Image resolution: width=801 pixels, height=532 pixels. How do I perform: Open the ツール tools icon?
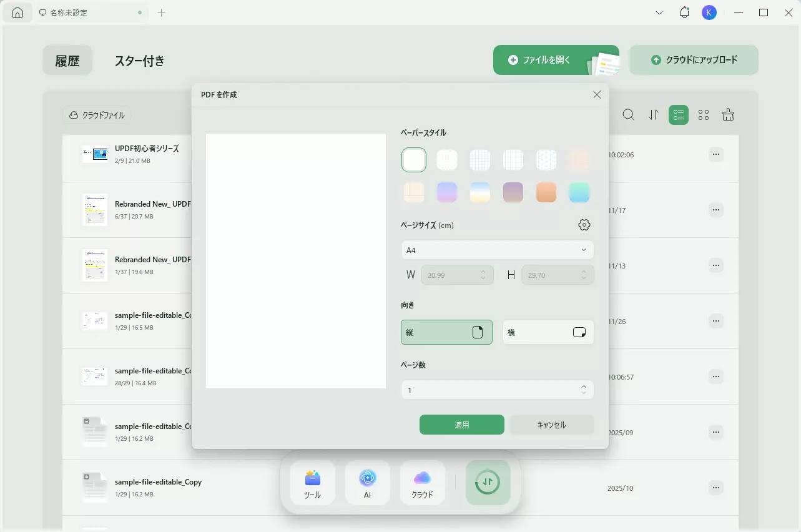pyautogui.click(x=313, y=483)
